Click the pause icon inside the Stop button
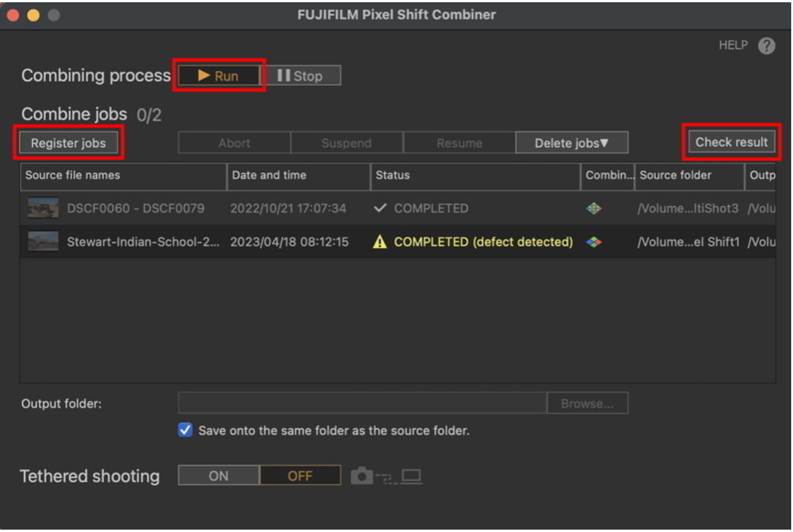Image resolution: width=793 pixels, height=532 pixels. click(284, 75)
